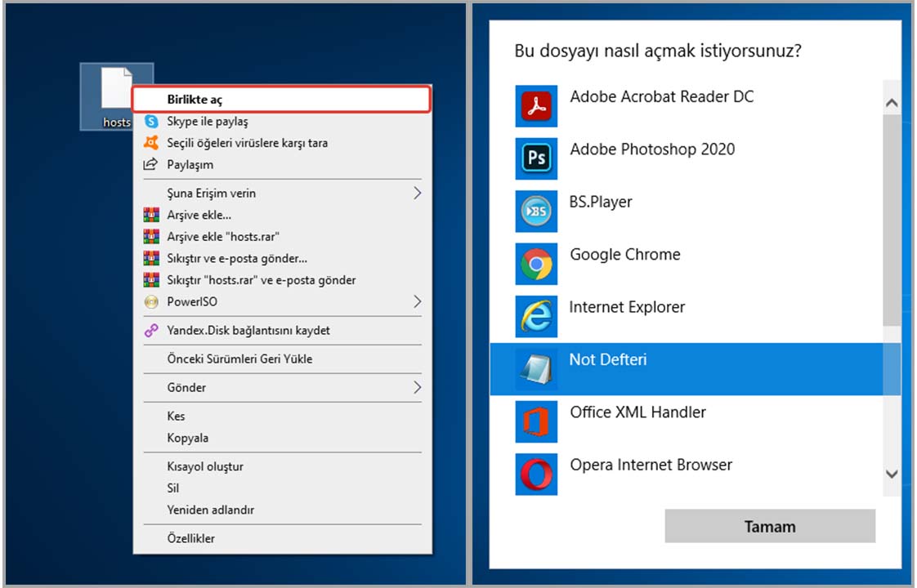
Task: Expand the PowerISO submenu arrow
Action: [x=417, y=302]
